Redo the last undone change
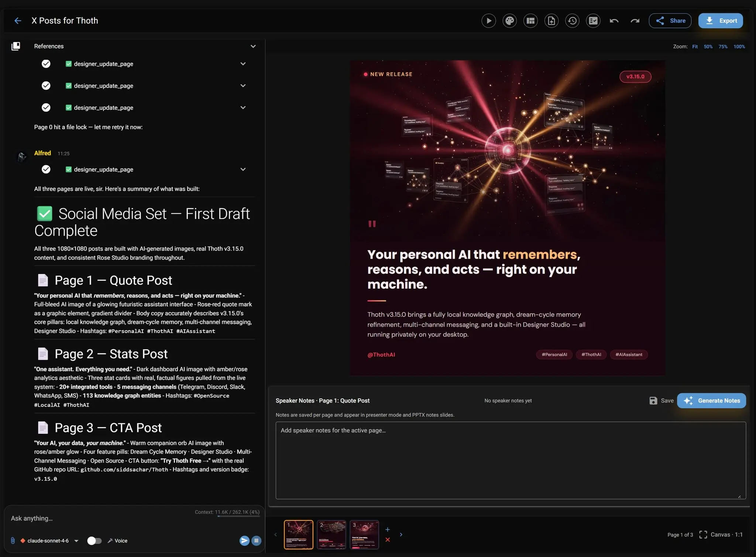Image resolution: width=756 pixels, height=557 pixels. 635,21
